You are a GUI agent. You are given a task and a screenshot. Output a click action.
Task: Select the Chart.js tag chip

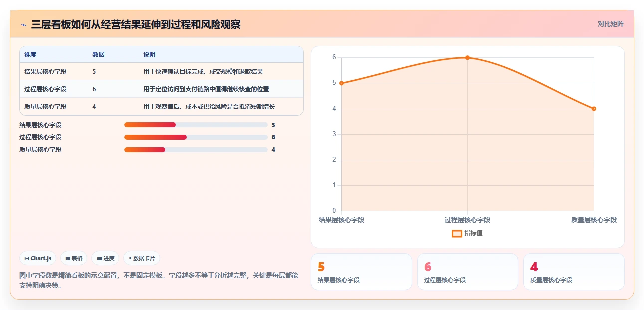[38, 258]
